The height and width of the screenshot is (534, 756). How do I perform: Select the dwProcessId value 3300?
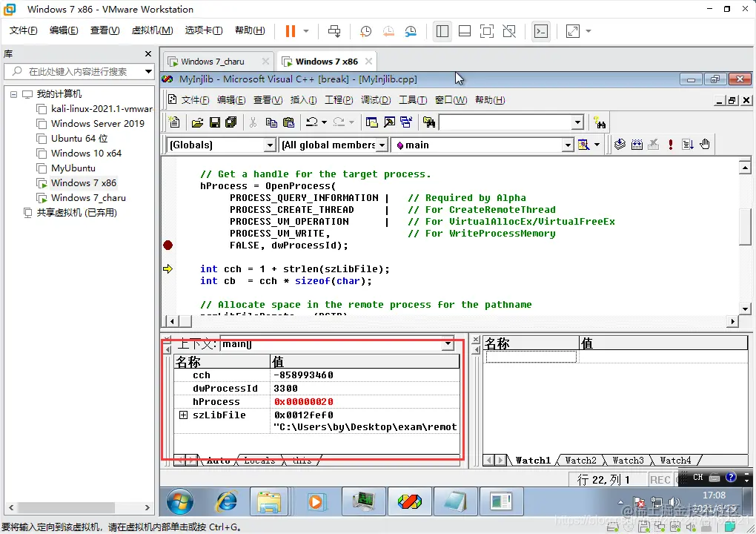coord(285,389)
